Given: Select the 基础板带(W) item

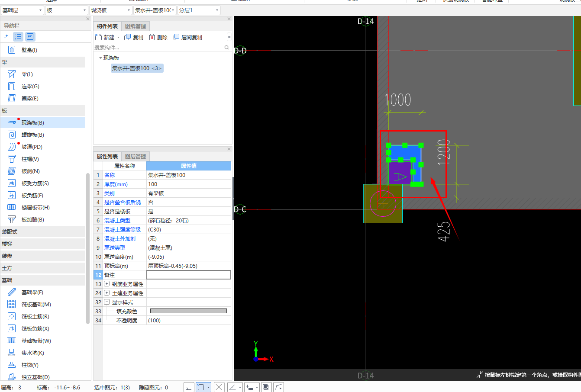Looking at the screenshot, I should tap(42, 341).
